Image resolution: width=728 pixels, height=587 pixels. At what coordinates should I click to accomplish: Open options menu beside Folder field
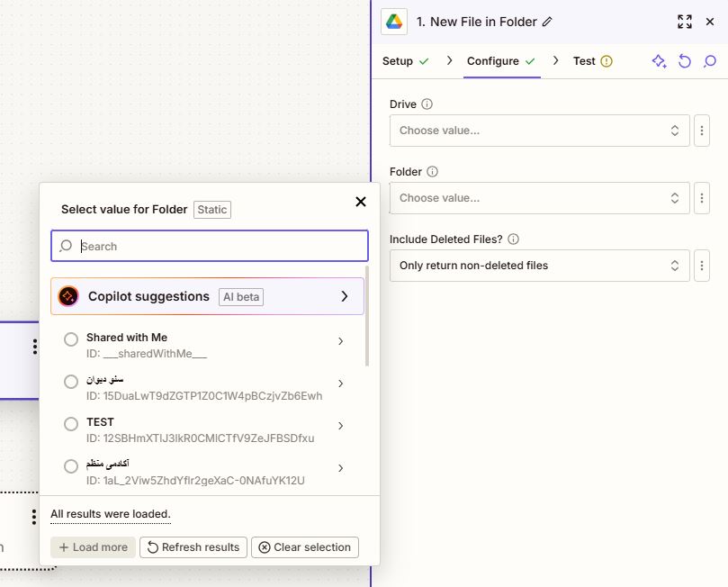point(702,198)
